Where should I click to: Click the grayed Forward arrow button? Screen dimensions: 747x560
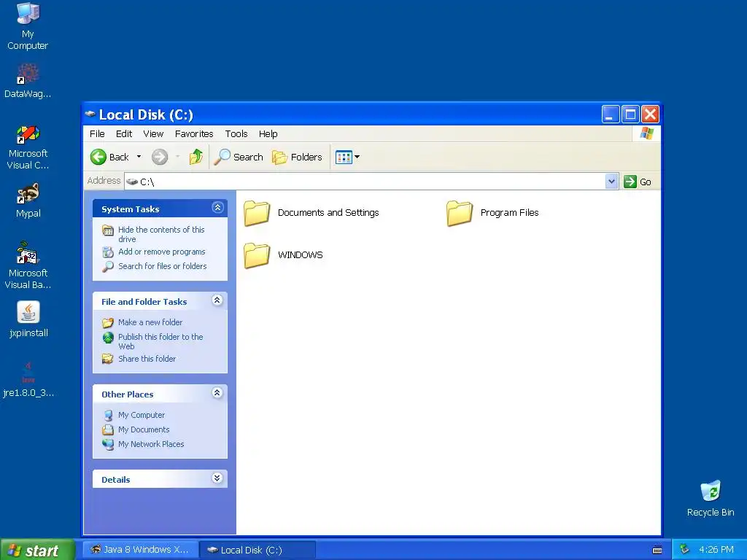point(160,157)
